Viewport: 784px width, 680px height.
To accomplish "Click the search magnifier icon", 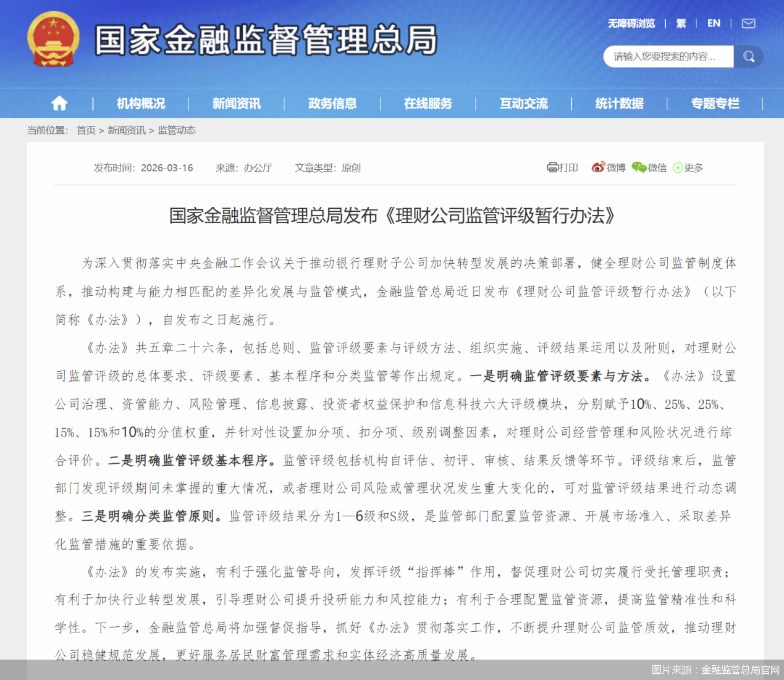I will [748, 56].
